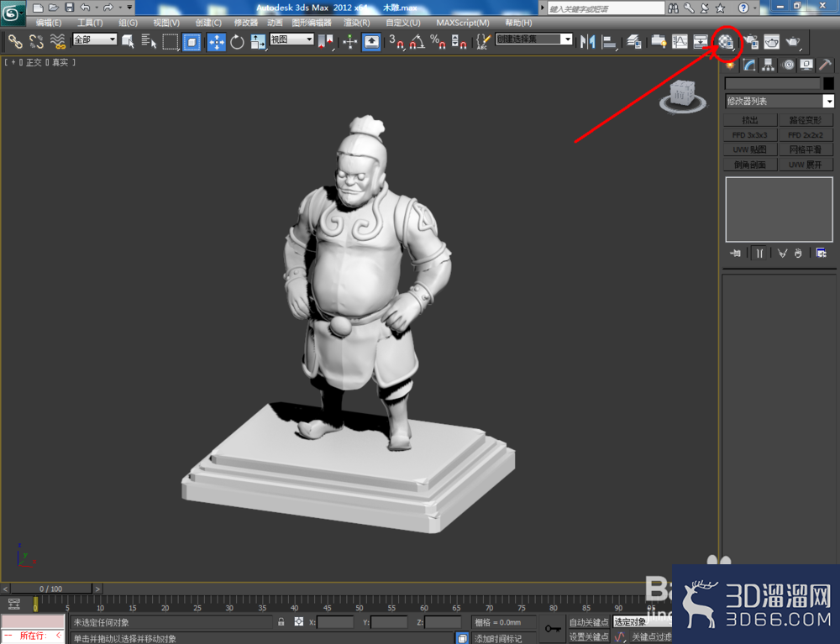This screenshot has height=644, width=840.
Task: Open the Rendered Frame Window icon
Action: (x=772, y=42)
